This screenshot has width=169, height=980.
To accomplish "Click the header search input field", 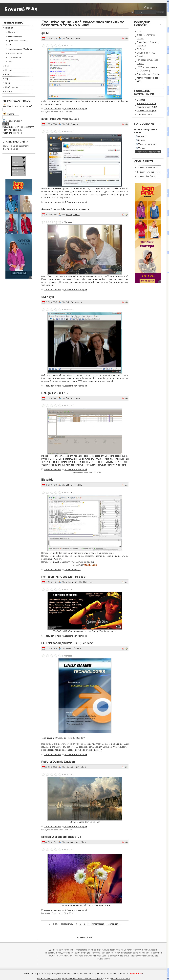I will [x=146, y=12].
